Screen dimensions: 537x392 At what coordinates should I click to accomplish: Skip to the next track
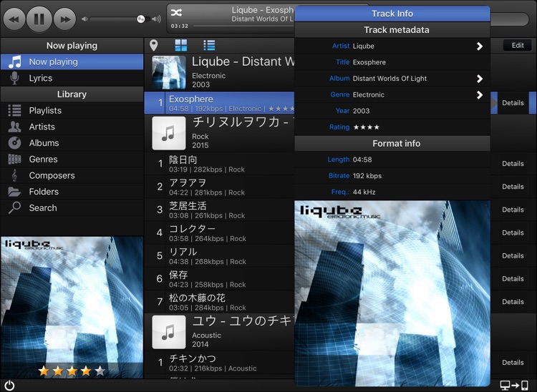coord(64,19)
